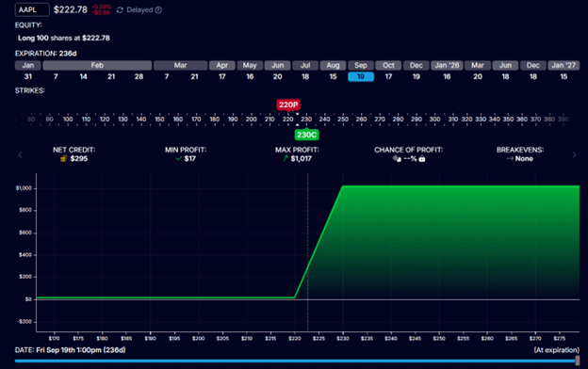Screen dimensions: 588x369
Task: Select the Oct month expiration tab
Action: click(x=388, y=66)
